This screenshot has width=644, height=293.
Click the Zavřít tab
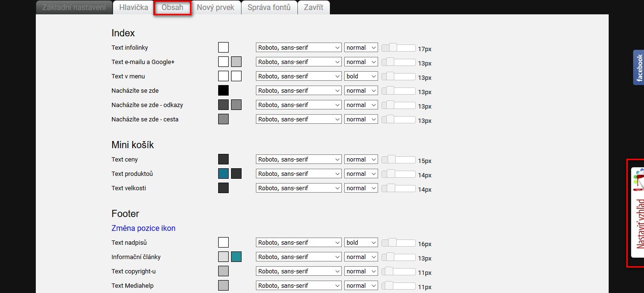coord(314,8)
